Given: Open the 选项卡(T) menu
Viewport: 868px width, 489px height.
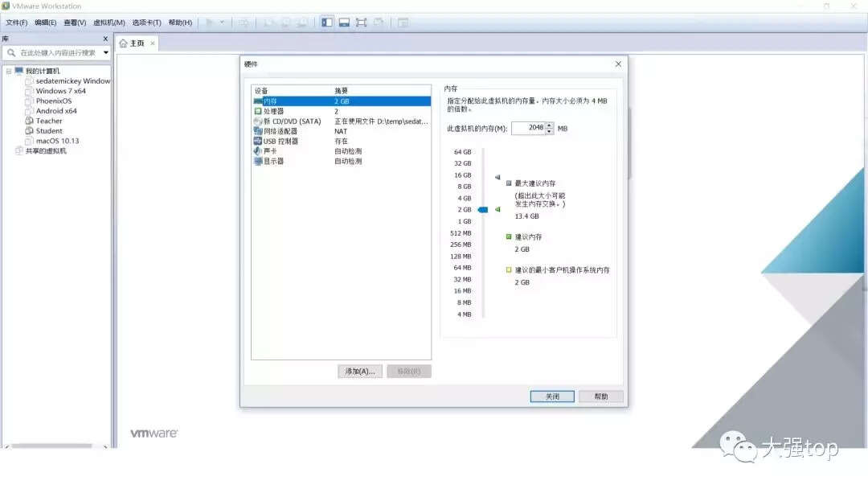Looking at the screenshot, I should coord(147,23).
